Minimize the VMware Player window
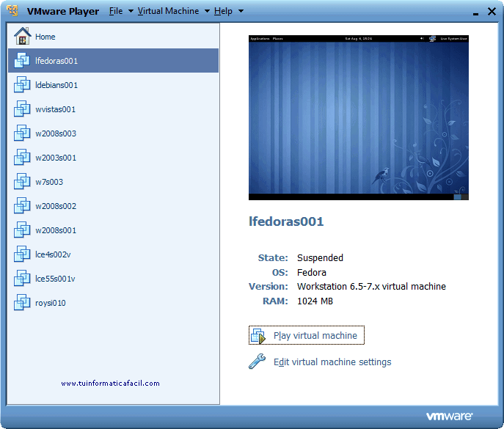This screenshot has height=429, width=504. tap(475, 12)
